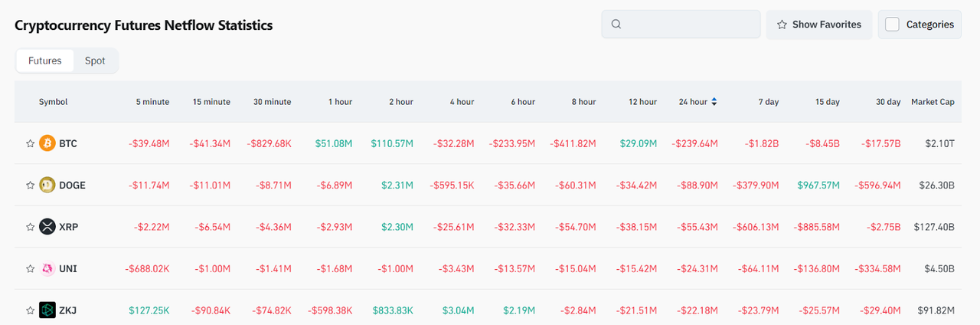This screenshot has width=980, height=325.
Task: Click the Bitcoin coin logo icon
Action: 47,143
